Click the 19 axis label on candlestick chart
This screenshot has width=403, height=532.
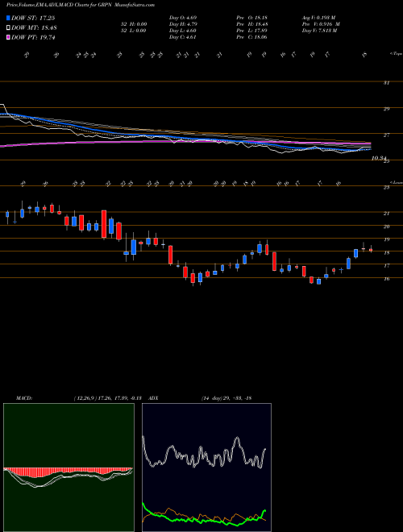(x=386, y=239)
